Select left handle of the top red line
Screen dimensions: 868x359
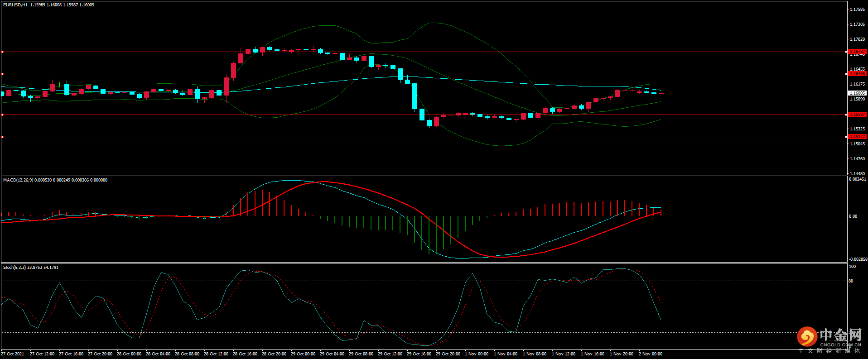coord(2,52)
